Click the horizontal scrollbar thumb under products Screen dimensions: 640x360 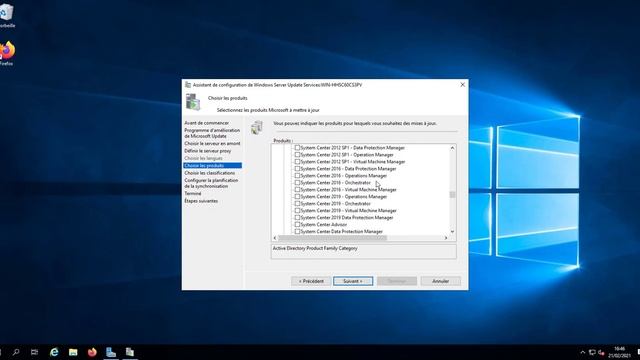click(333, 238)
